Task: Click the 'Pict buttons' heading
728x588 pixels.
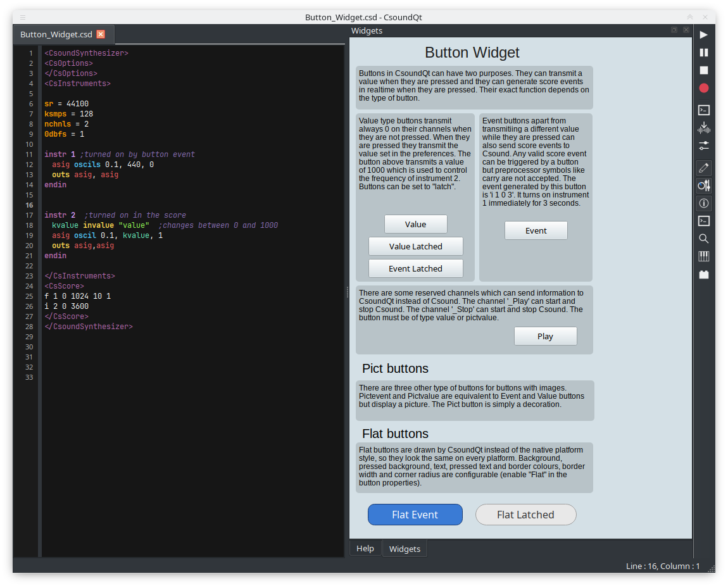Action: [x=395, y=368]
